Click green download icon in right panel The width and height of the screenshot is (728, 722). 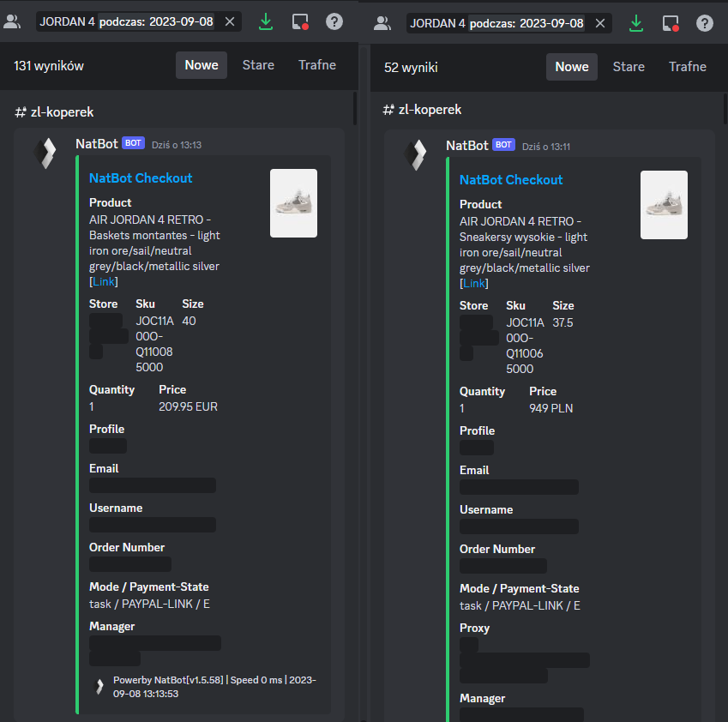(x=636, y=23)
